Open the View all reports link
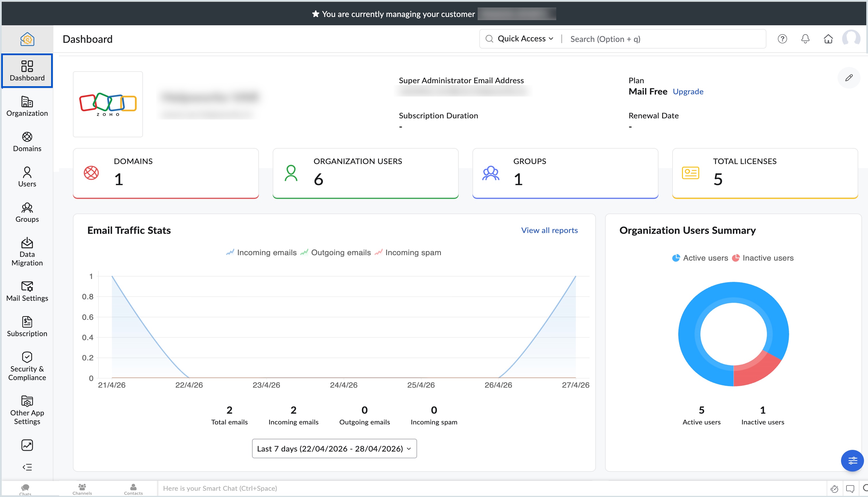868x497 pixels. tap(549, 230)
